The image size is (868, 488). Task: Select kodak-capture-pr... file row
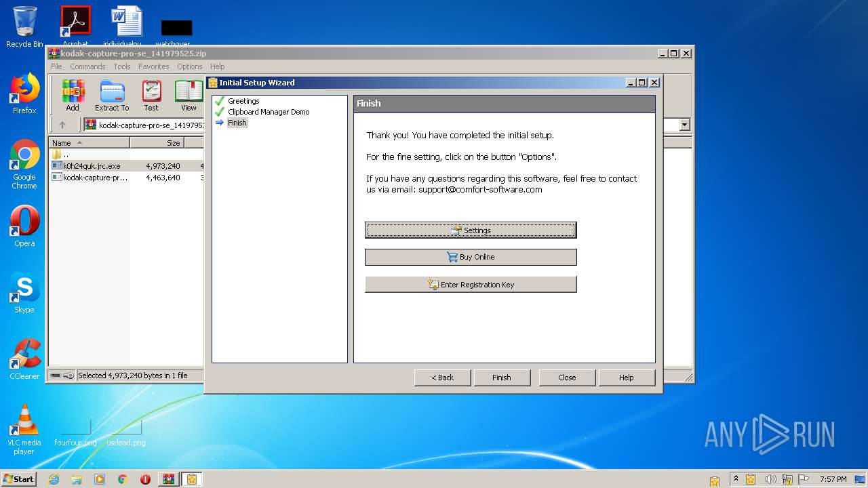(x=126, y=178)
